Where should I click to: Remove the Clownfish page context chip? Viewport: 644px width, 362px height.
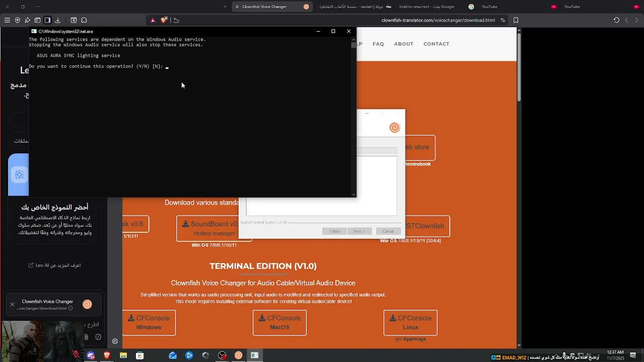(x=13, y=304)
